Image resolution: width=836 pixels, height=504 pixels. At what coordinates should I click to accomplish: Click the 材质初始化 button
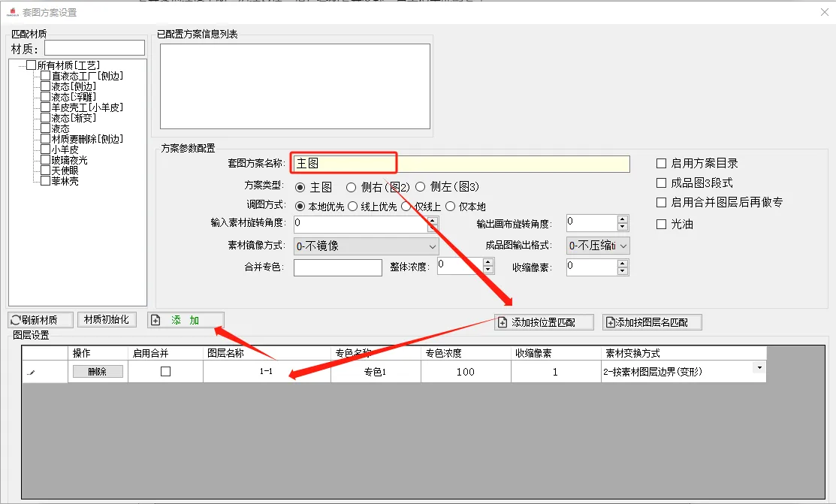(x=107, y=319)
